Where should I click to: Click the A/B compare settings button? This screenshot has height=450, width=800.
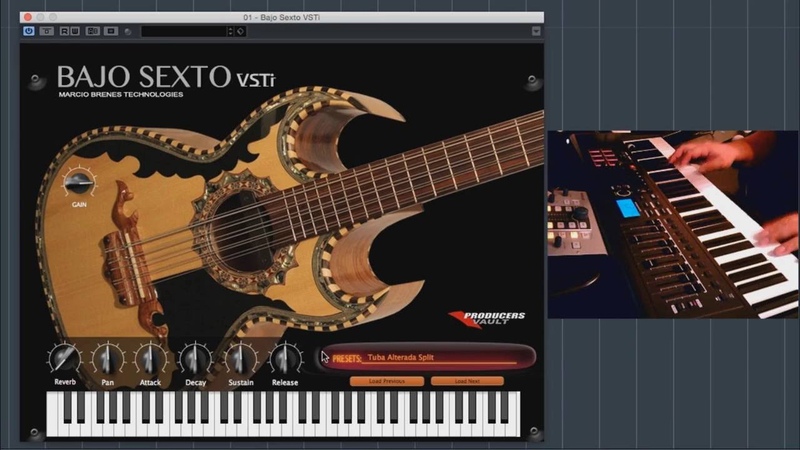[92, 31]
